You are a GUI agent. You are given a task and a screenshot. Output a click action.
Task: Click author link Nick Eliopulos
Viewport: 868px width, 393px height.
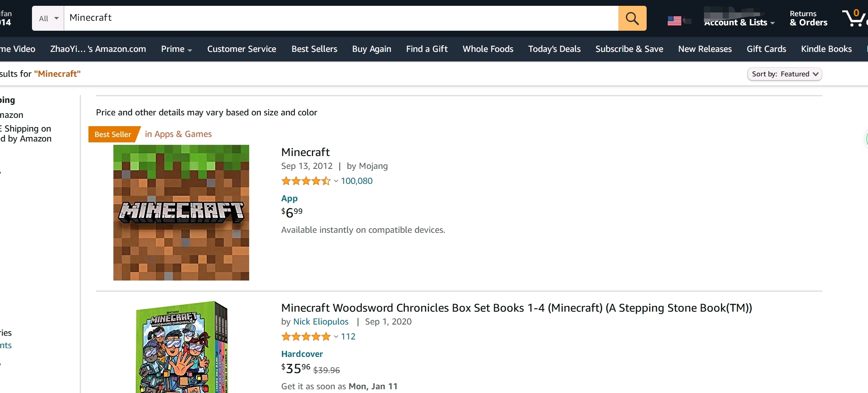pyautogui.click(x=321, y=322)
